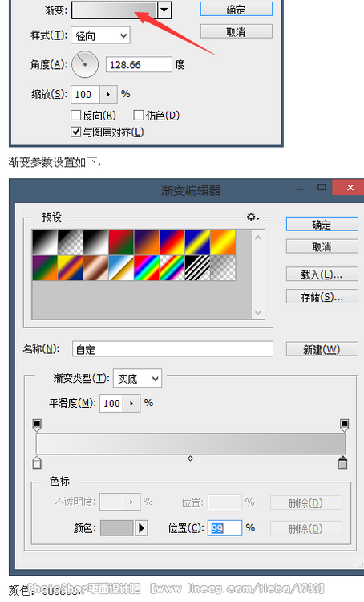Open the 平滑度 smoothness slider arrow

tap(132, 403)
